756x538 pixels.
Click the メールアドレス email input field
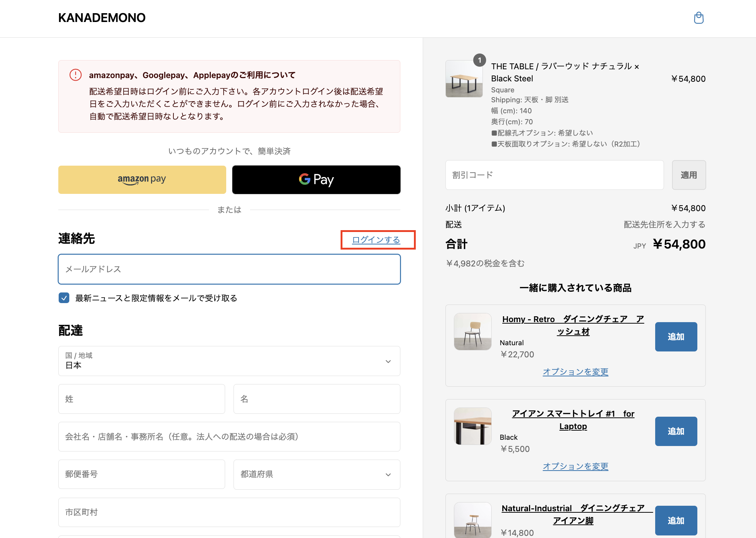coord(229,269)
